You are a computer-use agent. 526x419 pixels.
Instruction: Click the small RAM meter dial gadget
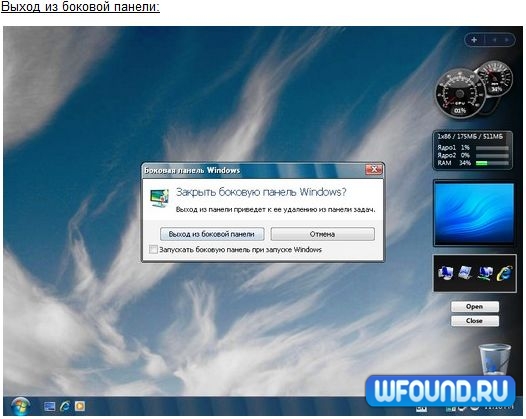point(496,78)
